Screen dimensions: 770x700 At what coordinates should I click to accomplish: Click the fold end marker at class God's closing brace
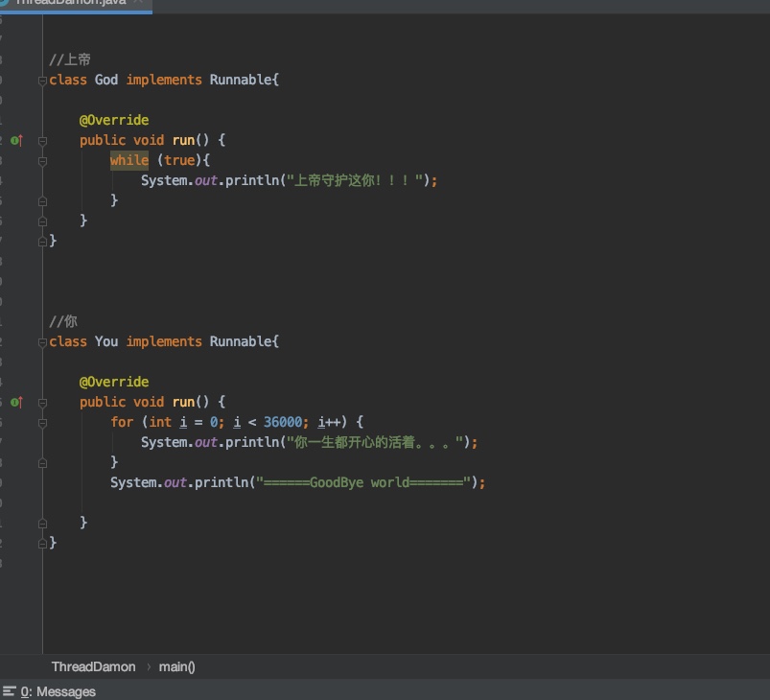42,242
